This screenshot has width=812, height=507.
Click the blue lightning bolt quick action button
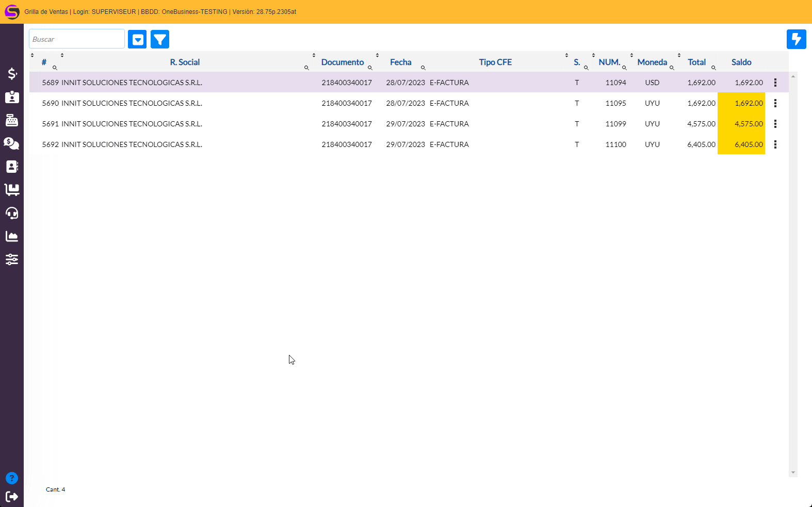coord(796,39)
